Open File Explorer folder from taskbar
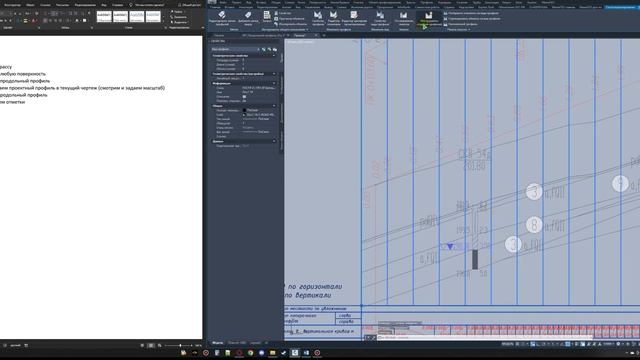Screen dimensions: 640x360 pos(272,353)
